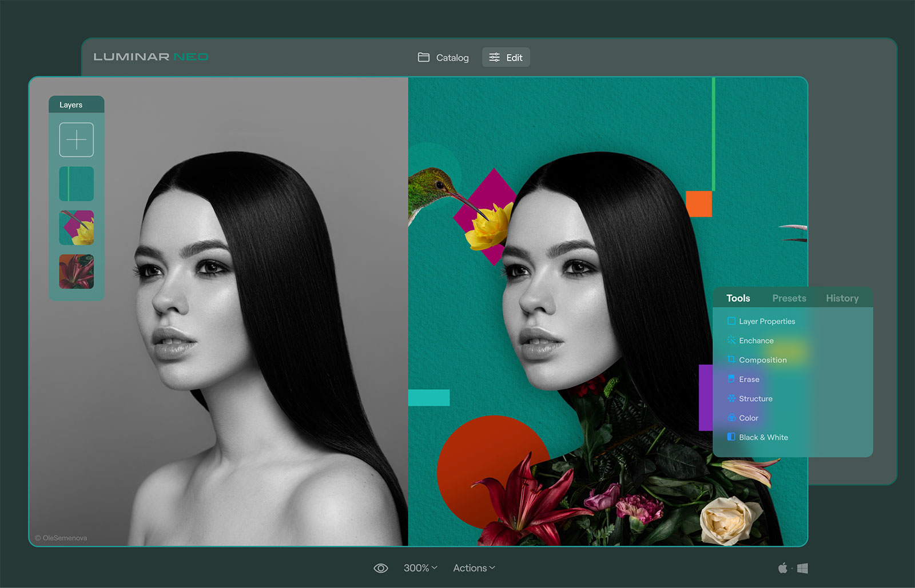Select the Tools tab
Screen dimensions: 915x588
click(x=738, y=298)
